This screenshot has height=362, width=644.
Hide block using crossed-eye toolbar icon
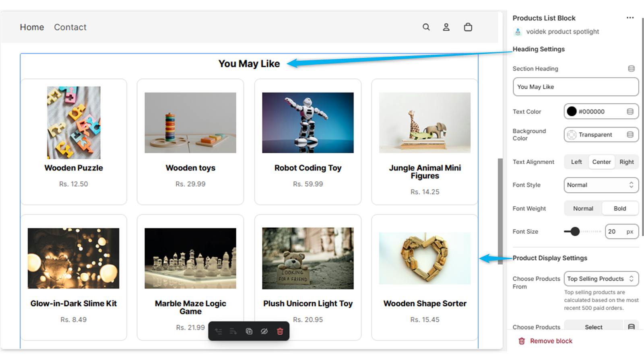tap(264, 331)
